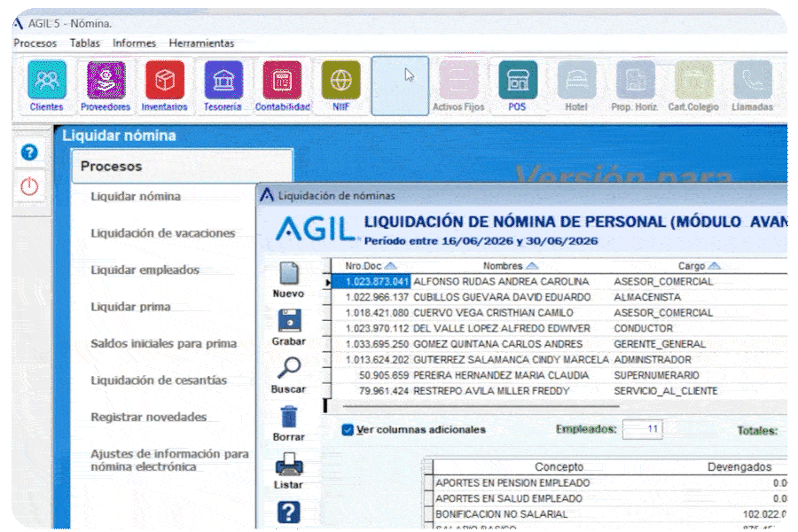Click the Nuevo document icon

click(288, 273)
